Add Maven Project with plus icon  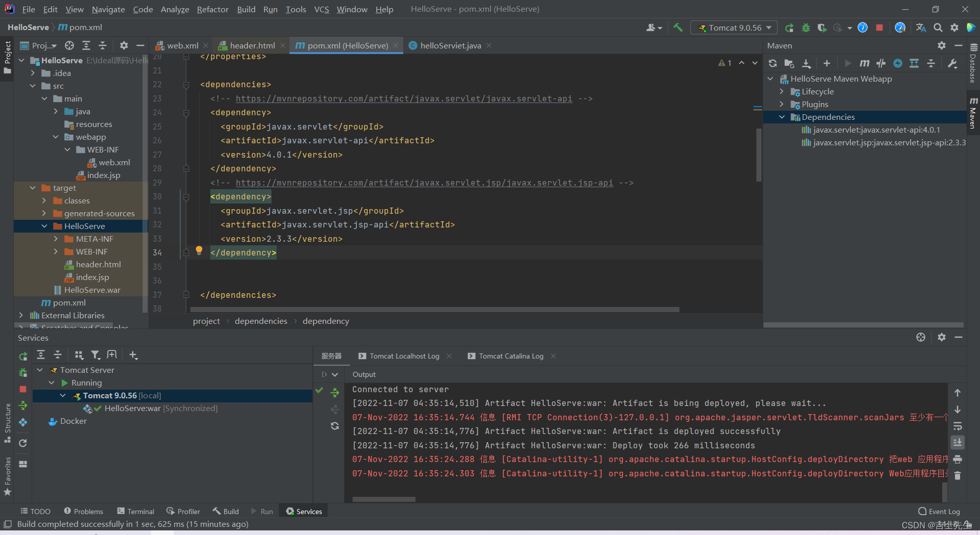(827, 63)
